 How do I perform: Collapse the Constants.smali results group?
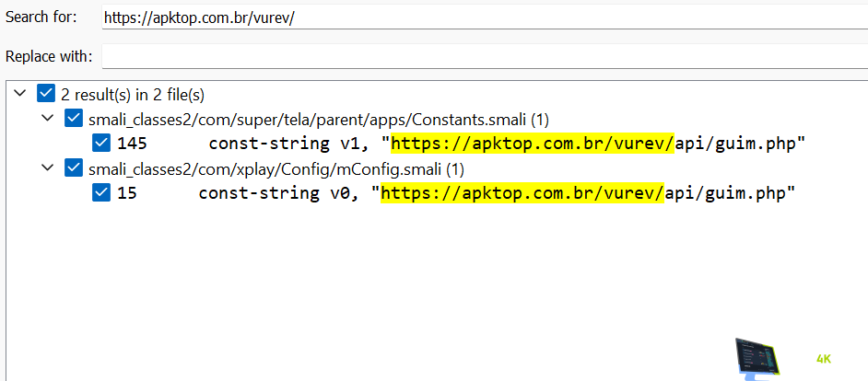48,119
